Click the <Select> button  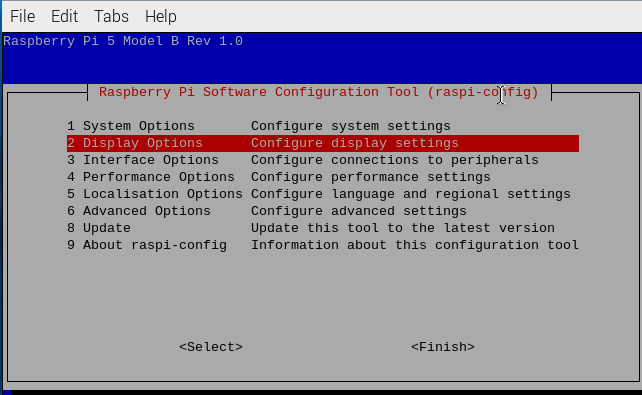point(211,347)
